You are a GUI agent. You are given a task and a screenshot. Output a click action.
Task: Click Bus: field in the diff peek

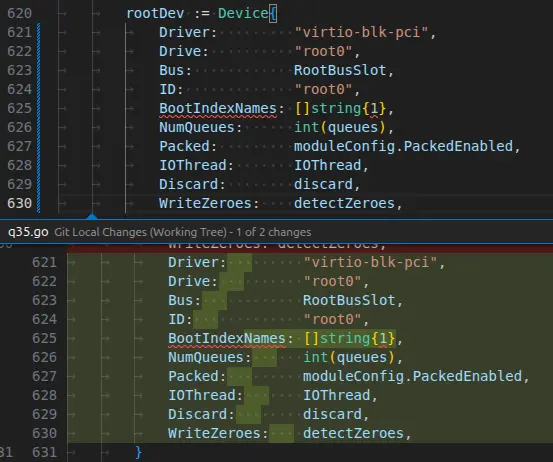[x=184, y=300]
